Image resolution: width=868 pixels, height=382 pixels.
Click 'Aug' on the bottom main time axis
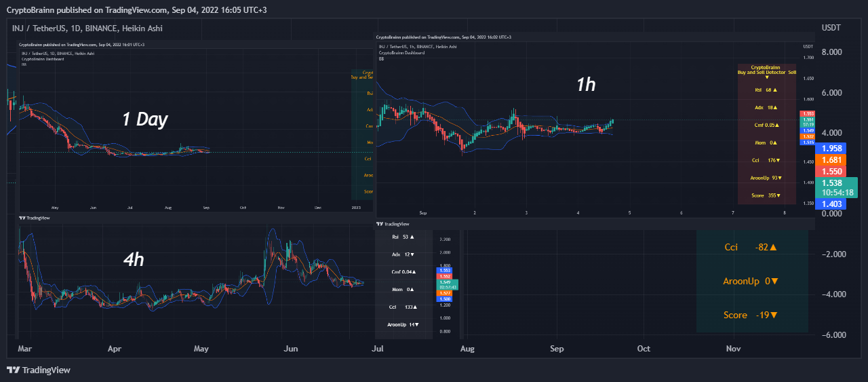(x=467, y=349)
